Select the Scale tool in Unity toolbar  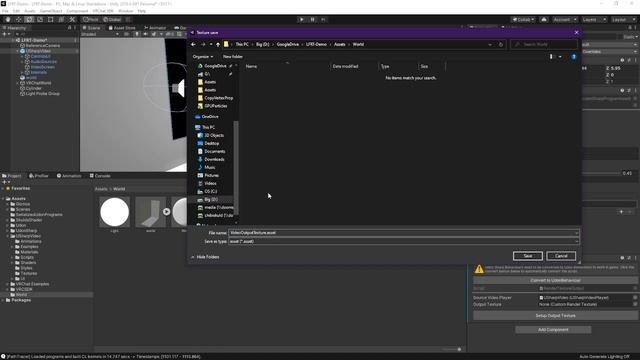click(40, 20)
